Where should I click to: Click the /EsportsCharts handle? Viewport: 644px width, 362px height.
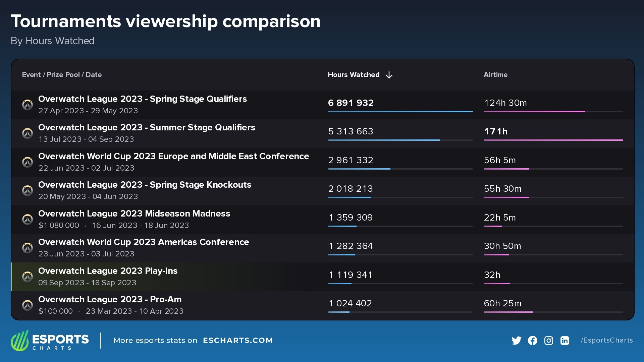point(607,340)
